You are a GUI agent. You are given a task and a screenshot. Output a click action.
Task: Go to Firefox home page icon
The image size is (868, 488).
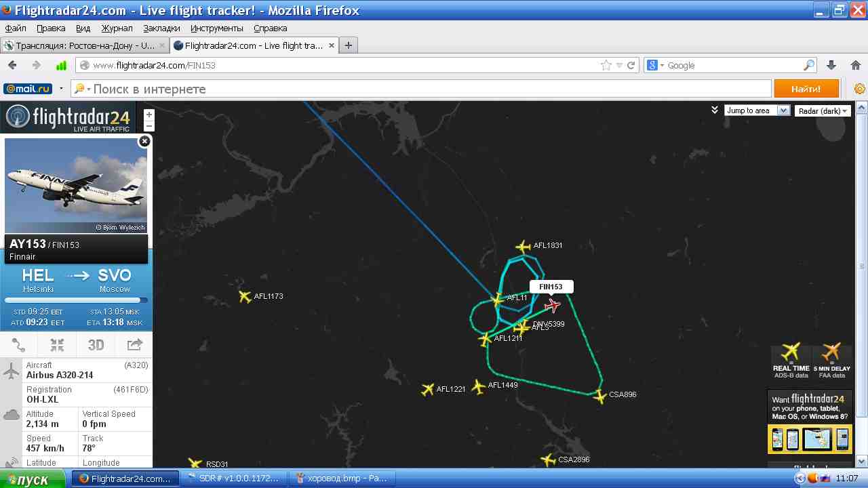[x=854, y=66]
